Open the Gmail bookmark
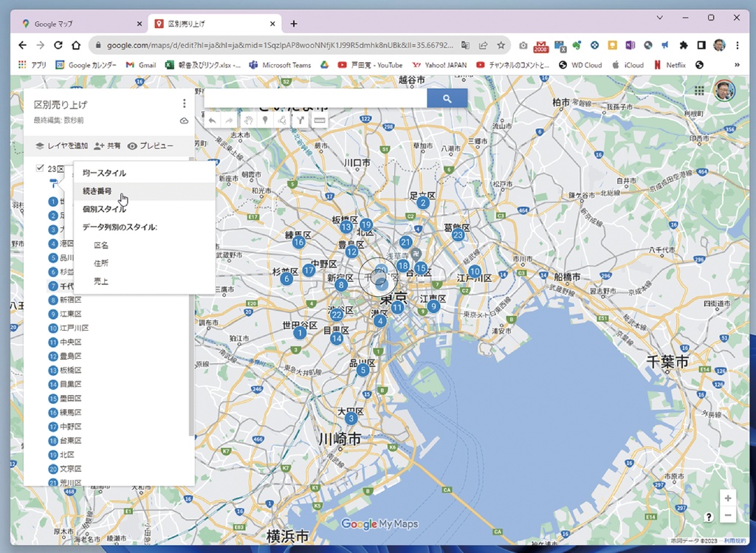The height and width of the screenshot is (553, 756). point(141,65)
